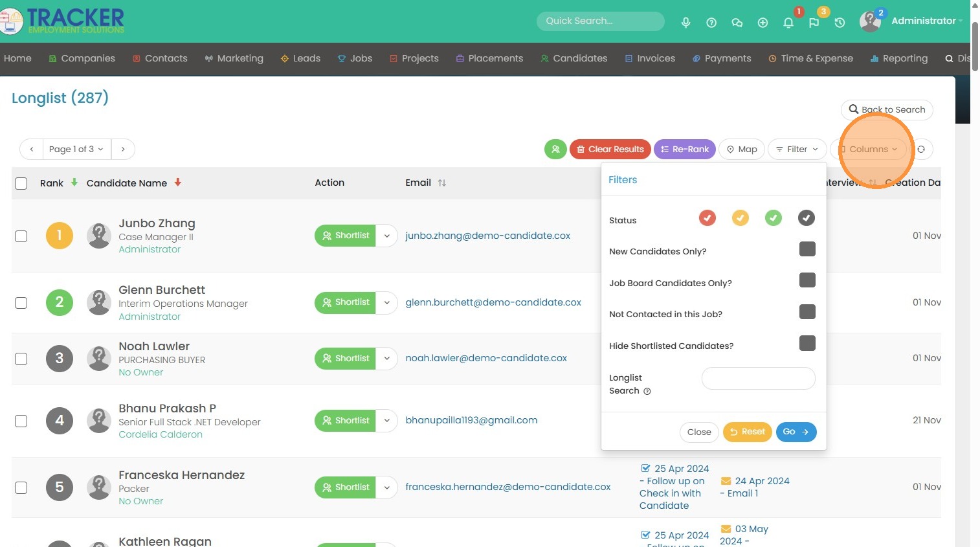The image size is (980, 547).
Task: Select the checkbox for Junbo Zhang
Action: [21, 236]
